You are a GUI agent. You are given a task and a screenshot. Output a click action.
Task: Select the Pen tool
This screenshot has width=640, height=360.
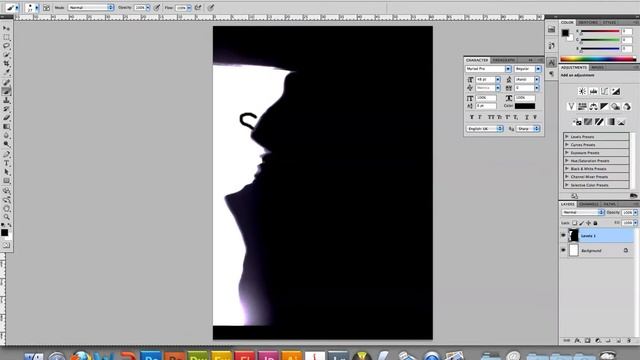pos(6,154)
